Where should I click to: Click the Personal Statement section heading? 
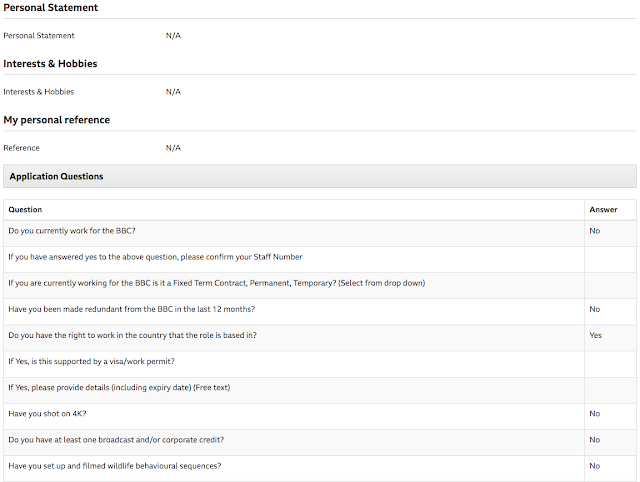[x=51, y=8]
